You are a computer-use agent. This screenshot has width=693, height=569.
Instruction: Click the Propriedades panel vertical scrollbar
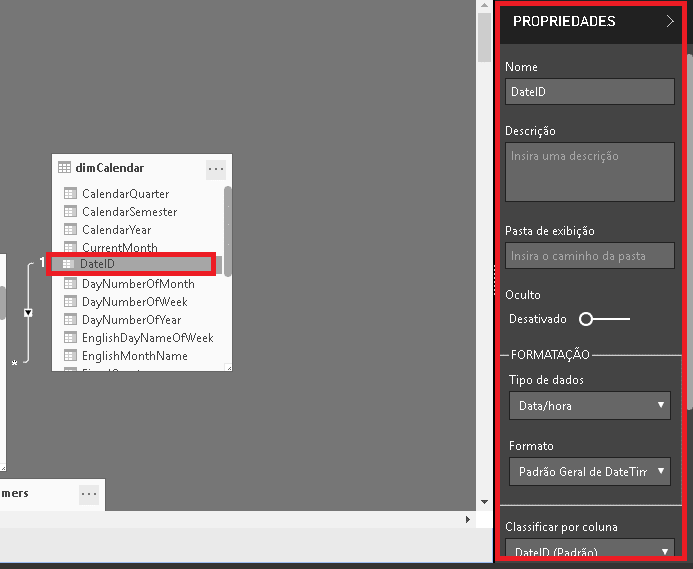point(689,232)
